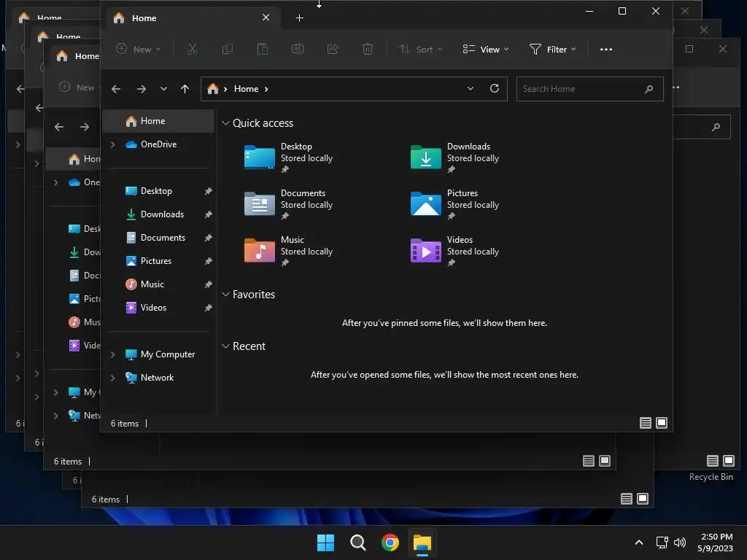747x560 pixels.
Task: Open the Documents folder in Quick access
Action: pyautogui.click(x=289, y=205)
